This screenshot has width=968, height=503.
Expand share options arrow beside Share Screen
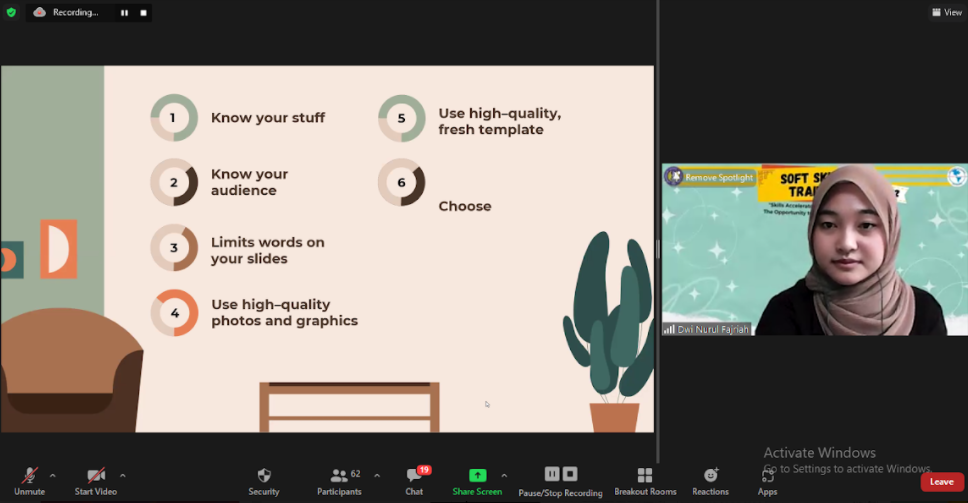pos(504,475)
